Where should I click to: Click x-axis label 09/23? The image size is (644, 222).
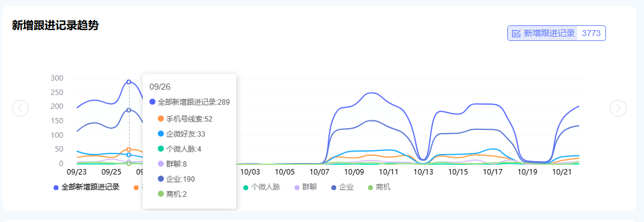tap(77, 172)
